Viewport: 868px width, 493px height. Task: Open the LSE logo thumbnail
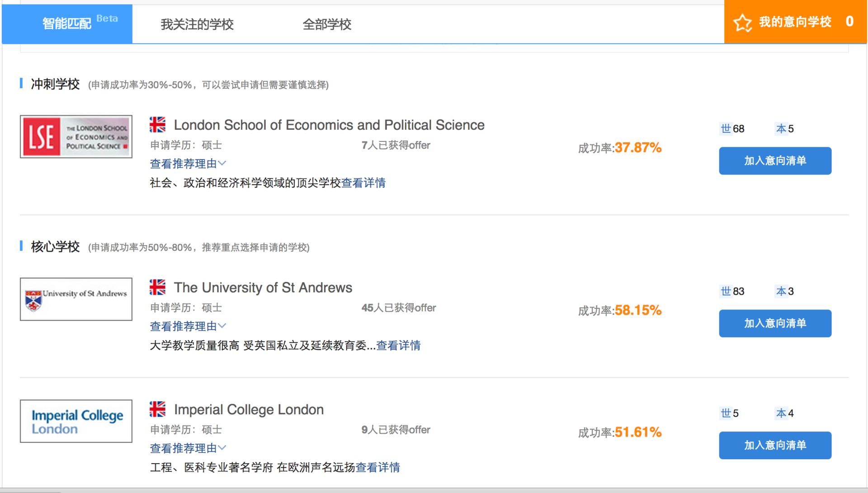pyautogui.click(x=76, y=136)
